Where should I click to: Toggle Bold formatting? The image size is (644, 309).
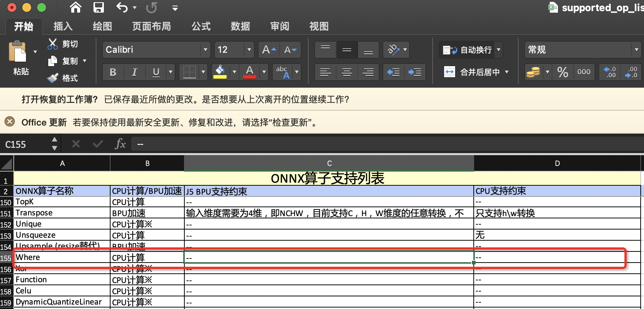coord(113,72)
